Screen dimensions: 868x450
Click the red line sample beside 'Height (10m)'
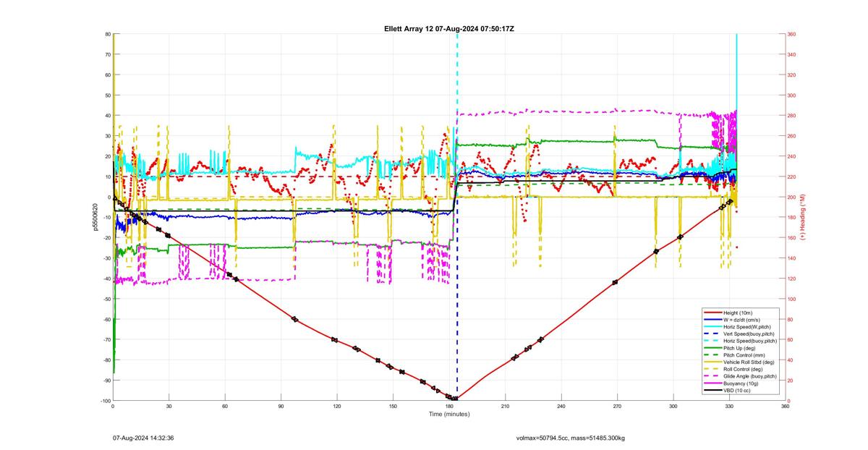pos(712,313)
